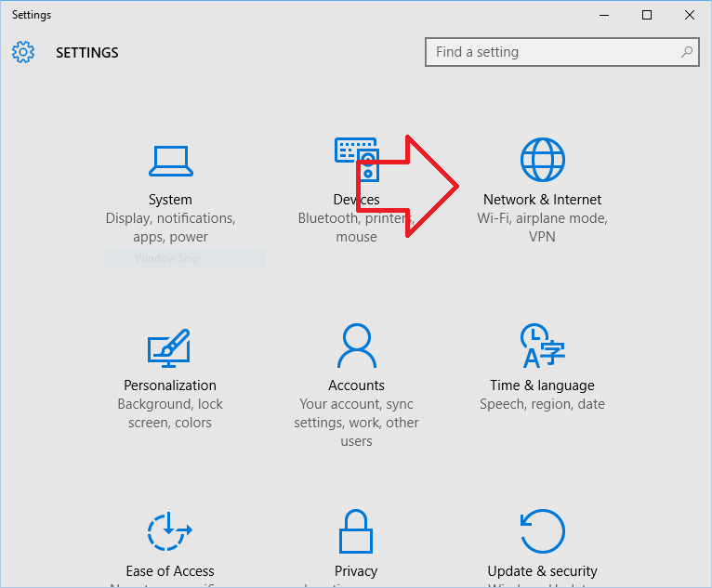Click the search magnifier icon

687,52
